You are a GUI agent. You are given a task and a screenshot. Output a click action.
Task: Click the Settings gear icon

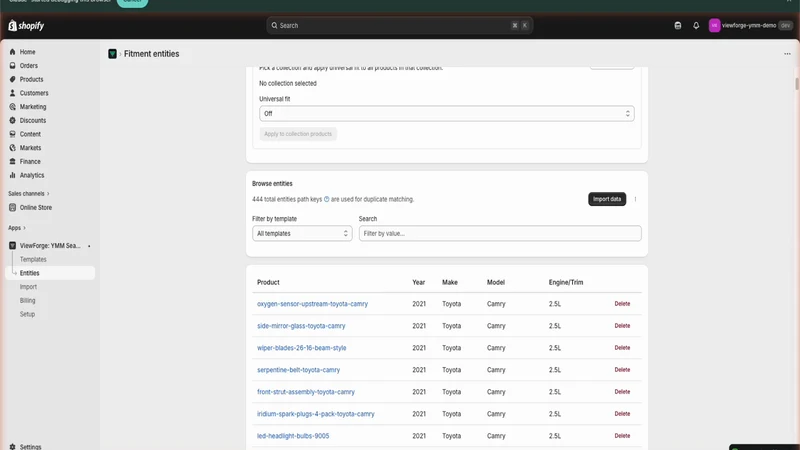click(13, 447)
